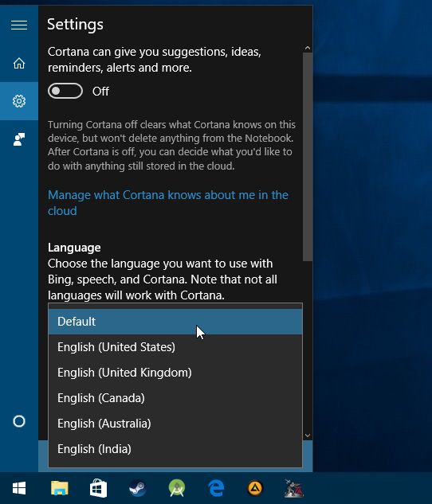The image size is (432, 504).
Task: Open the Feedback icon in Cortana sidebar
Action: coord(19,139)
